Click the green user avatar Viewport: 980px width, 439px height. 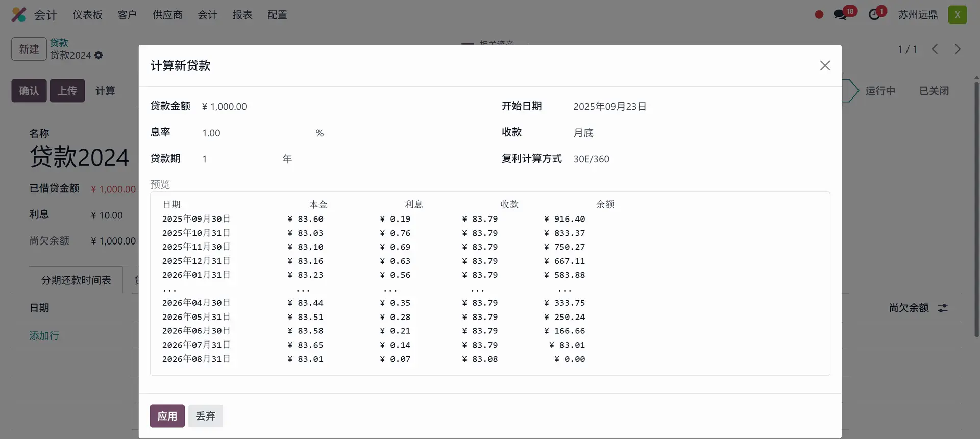click(x=957, y=15)
